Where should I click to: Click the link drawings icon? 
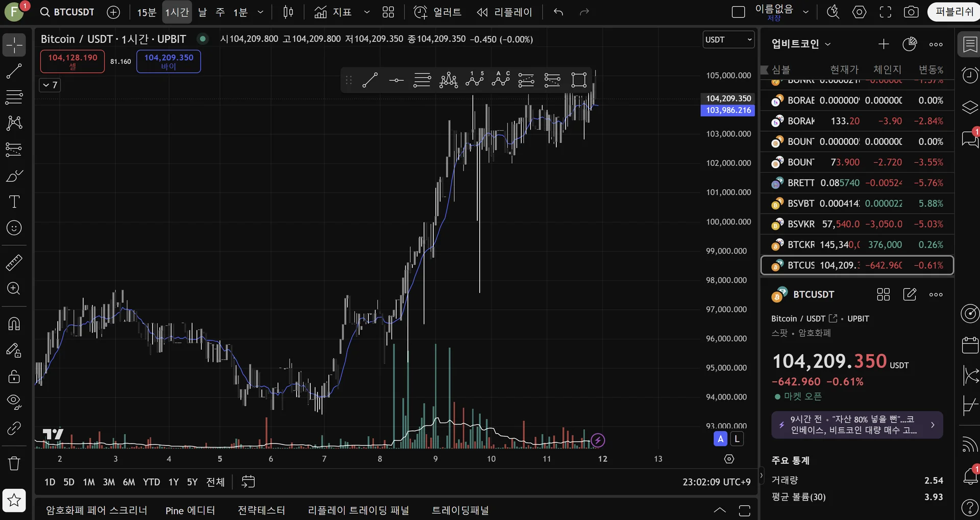pos(14,428)
